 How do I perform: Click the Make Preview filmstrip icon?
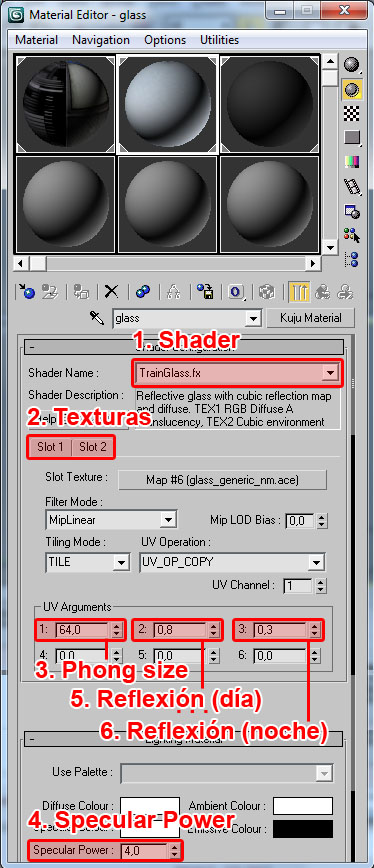pos(351,185)
